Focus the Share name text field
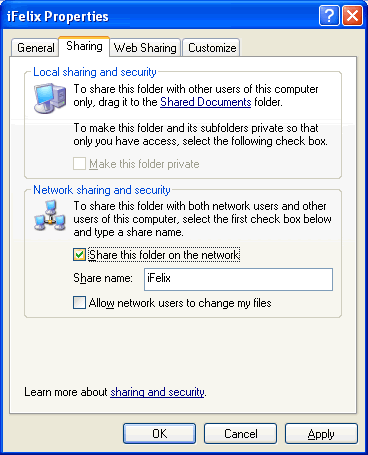The image size is (368, 455). tap(238, 279)
